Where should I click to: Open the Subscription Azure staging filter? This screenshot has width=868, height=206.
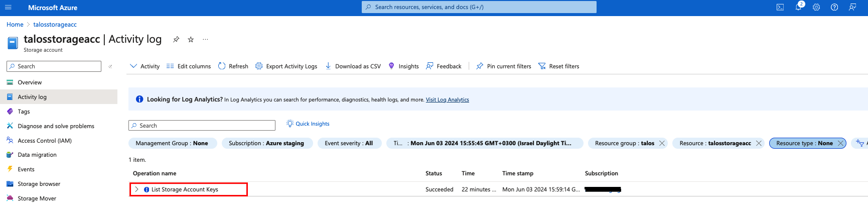tap(266, 143)
